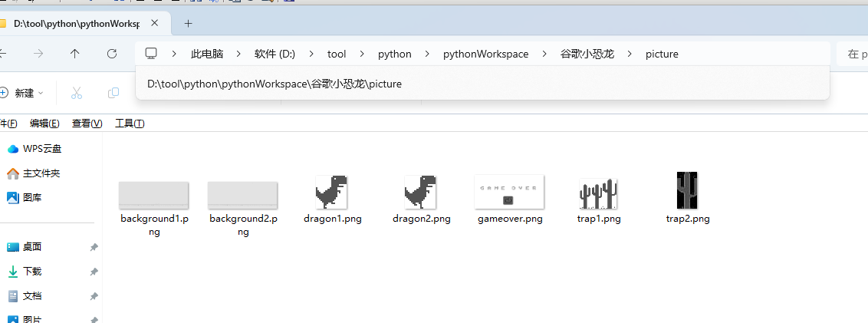Expand chevron after 谷歌小恐龙 breadcrumb
This screenshot has height=323, width=868.
point(630,54)
